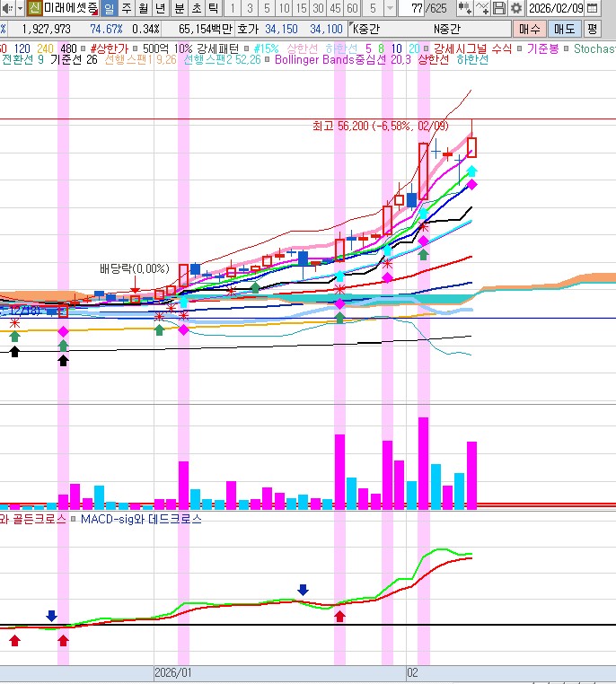Click the K중간 label

(x=366, y=30)
